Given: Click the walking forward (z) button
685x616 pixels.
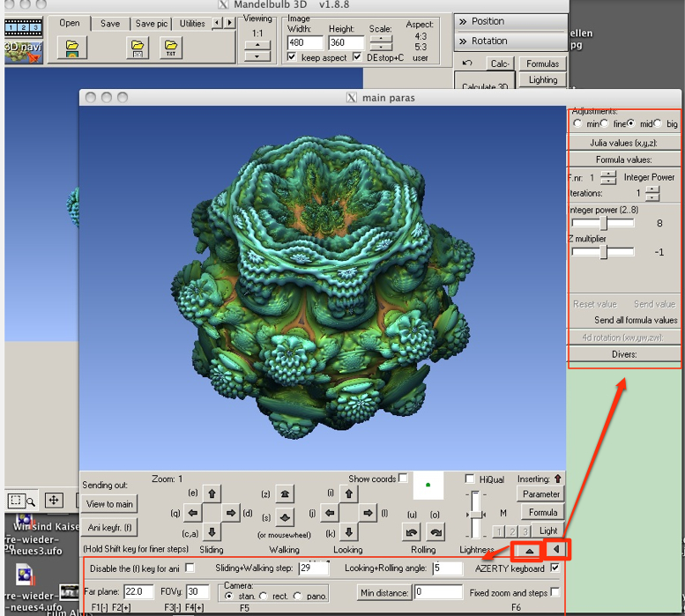Looking at the screenshot, I should [285, 494].
